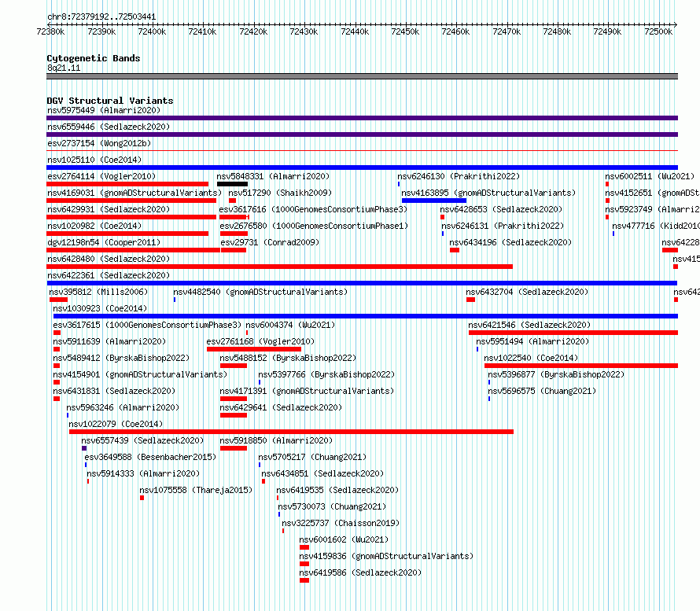This screenshot has width=700, height=611.
Task: Select the purple nsv6557439 marker
Action: pos(84,448)
